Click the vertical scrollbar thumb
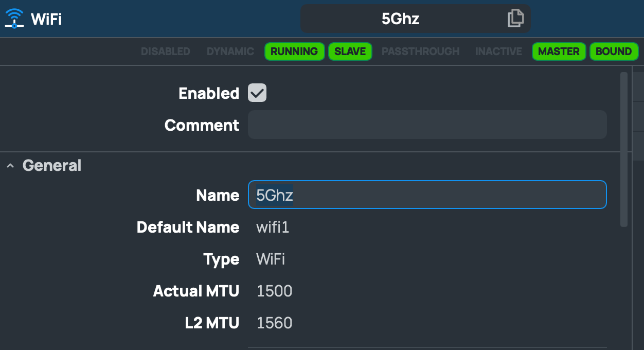This screenshot has height=350, width=644. pyautogui.click(x=624, y=149)
